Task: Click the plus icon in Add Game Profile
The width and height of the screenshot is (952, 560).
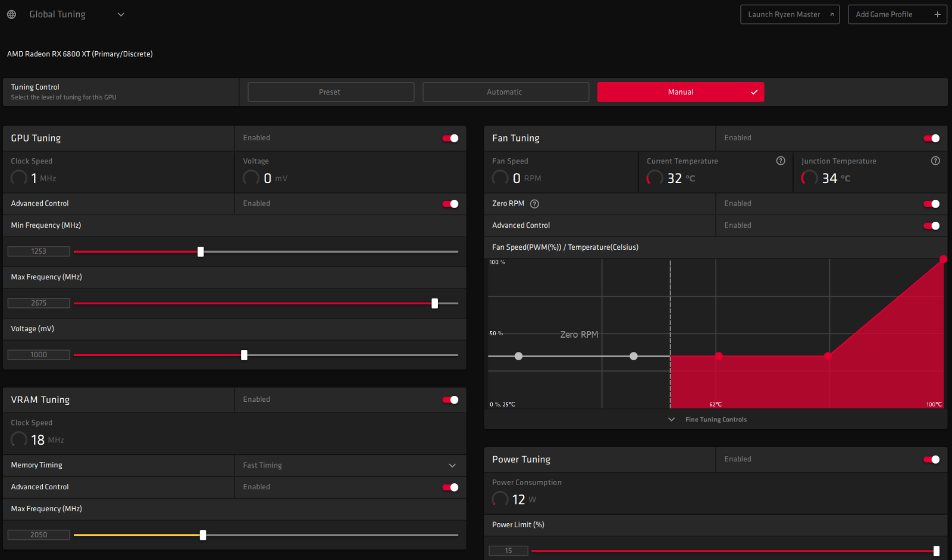Action: click(937, 14)
